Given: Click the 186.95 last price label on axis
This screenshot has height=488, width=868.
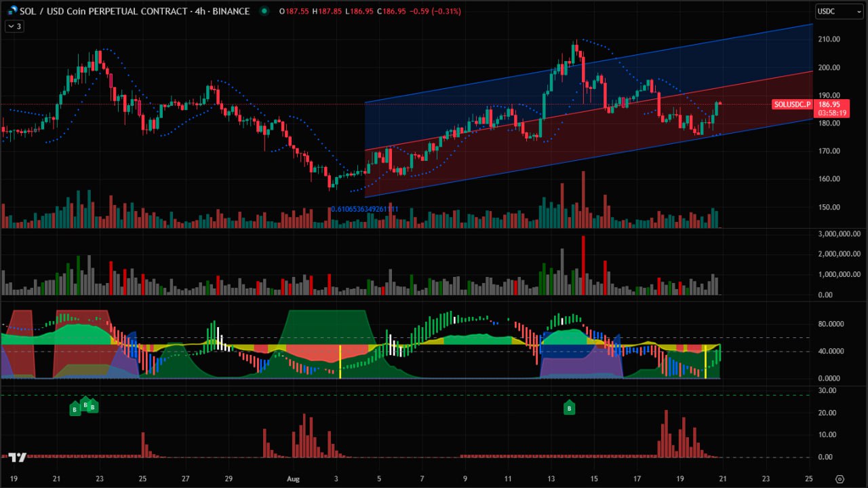Looking at the screenshot, I should pyautogui.click(x=830, y=105).
